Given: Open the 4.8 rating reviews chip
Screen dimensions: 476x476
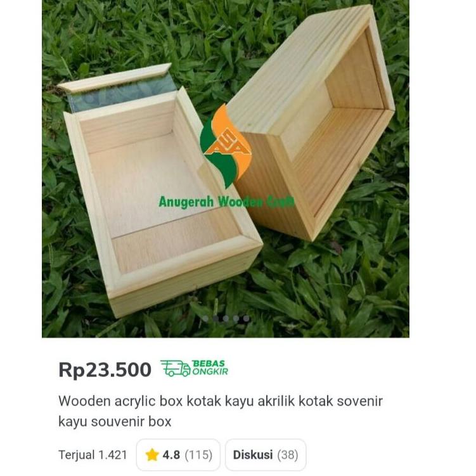Looking at the screenshot, I should tap(178, 454).
